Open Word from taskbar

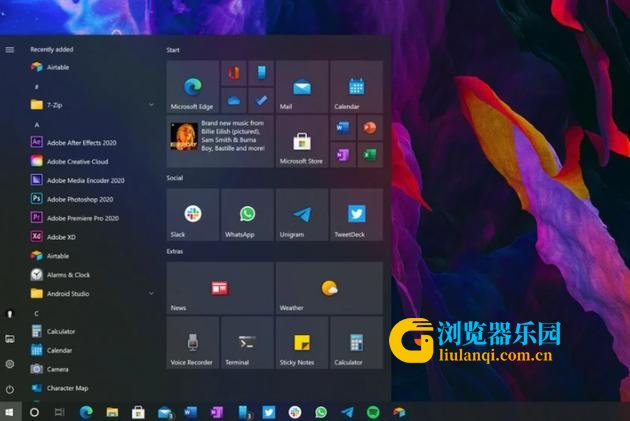pos(190,412)
